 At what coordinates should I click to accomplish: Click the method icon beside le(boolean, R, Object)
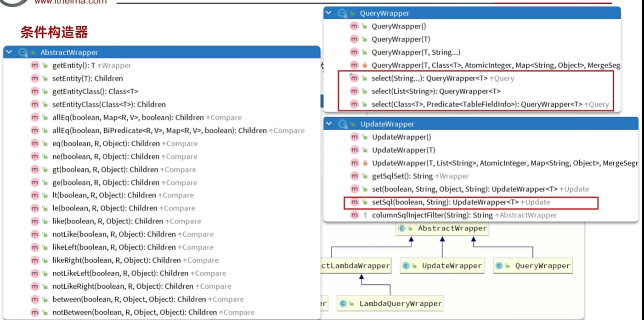coord(35,208)
